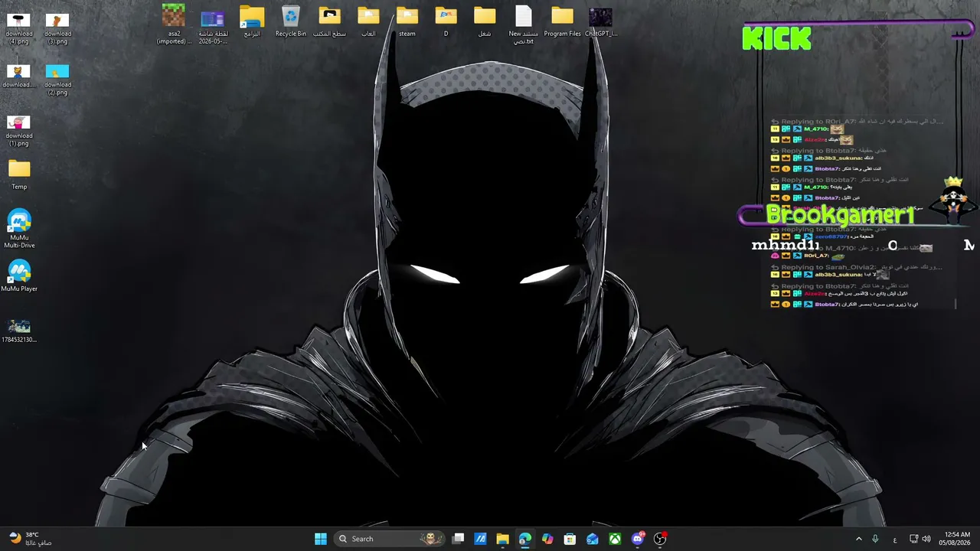
Task: Select the New مستند نصي.txt file
Action: tap(524, 24)
